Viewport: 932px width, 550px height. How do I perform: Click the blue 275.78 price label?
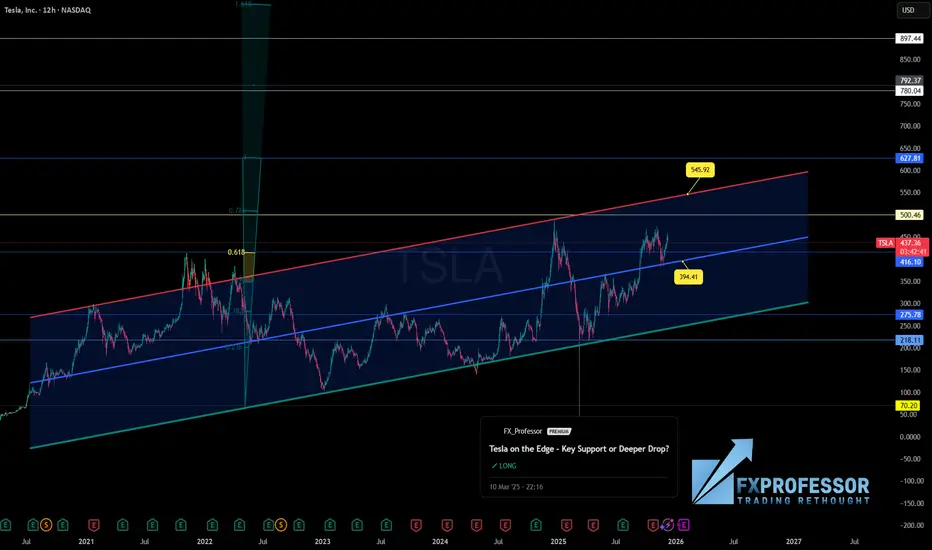[x=909, y=315]
